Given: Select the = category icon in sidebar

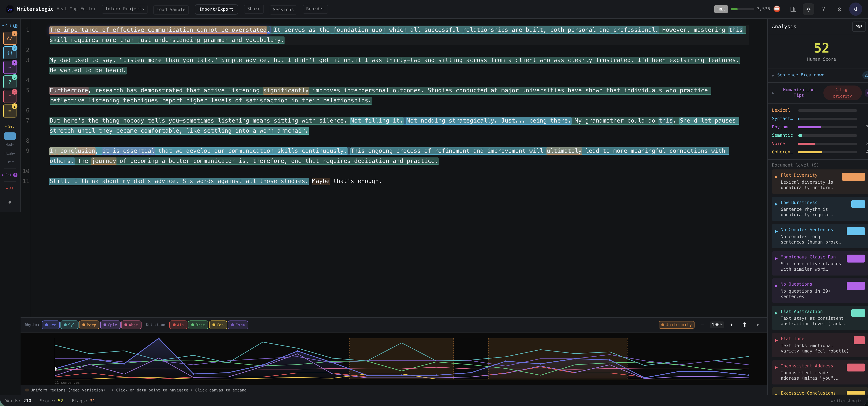Looking at the screenshot, I should (10, 111).
